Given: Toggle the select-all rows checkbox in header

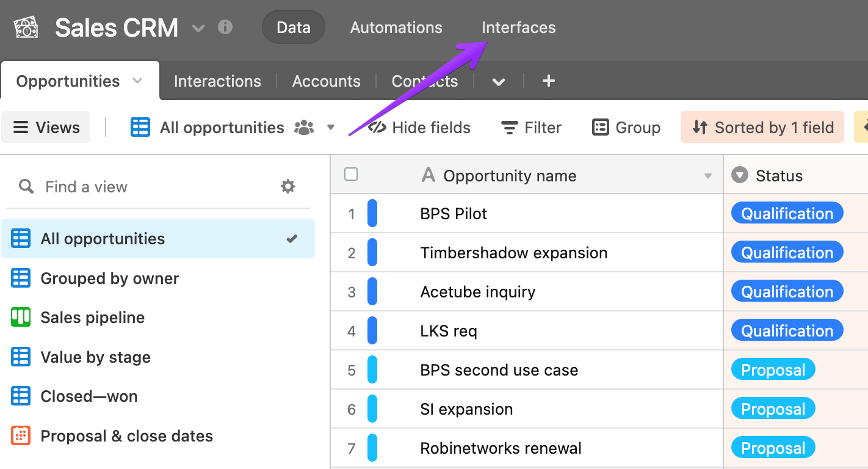Looking at the screenshot, I should coord(351,175).
